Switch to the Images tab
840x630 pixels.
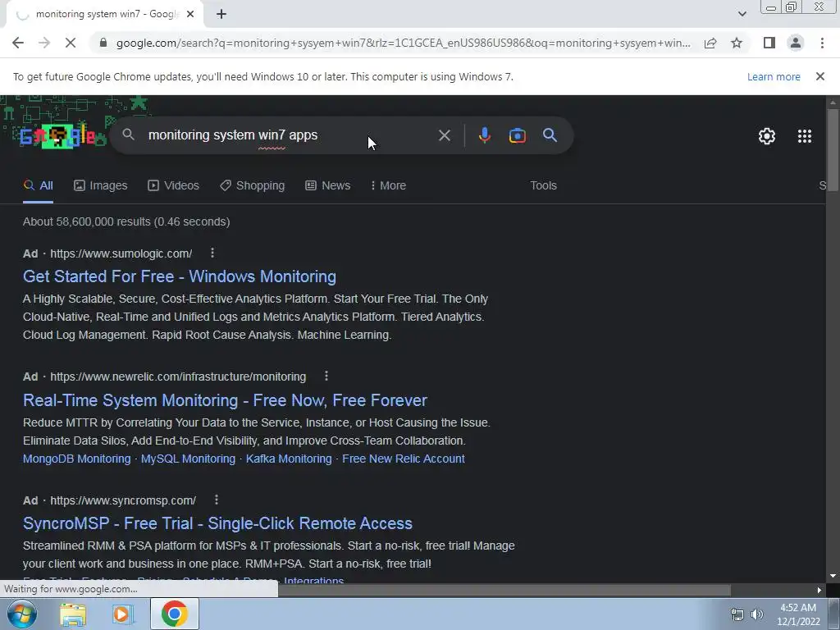101,185
